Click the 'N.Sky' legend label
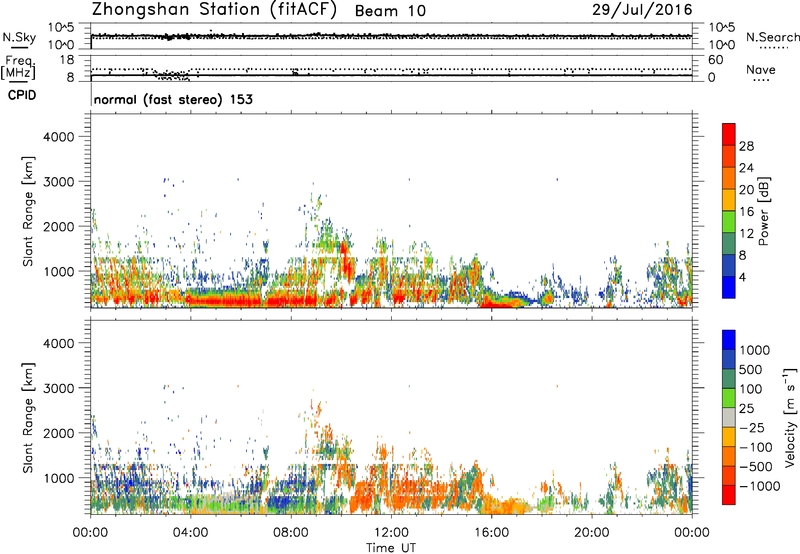Viewport: 800px width, 554px height. coord(19,37)
